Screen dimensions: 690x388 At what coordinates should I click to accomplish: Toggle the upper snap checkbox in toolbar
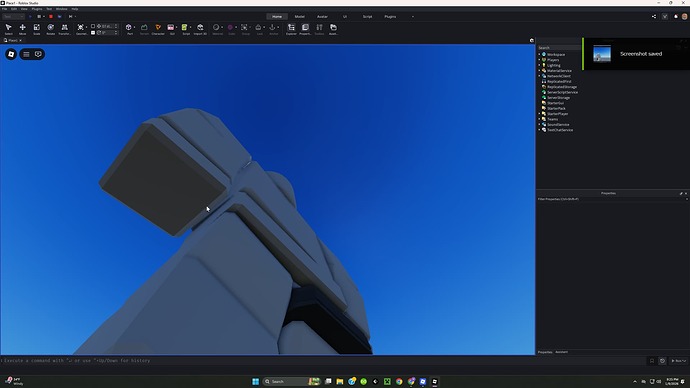point(93,26)
